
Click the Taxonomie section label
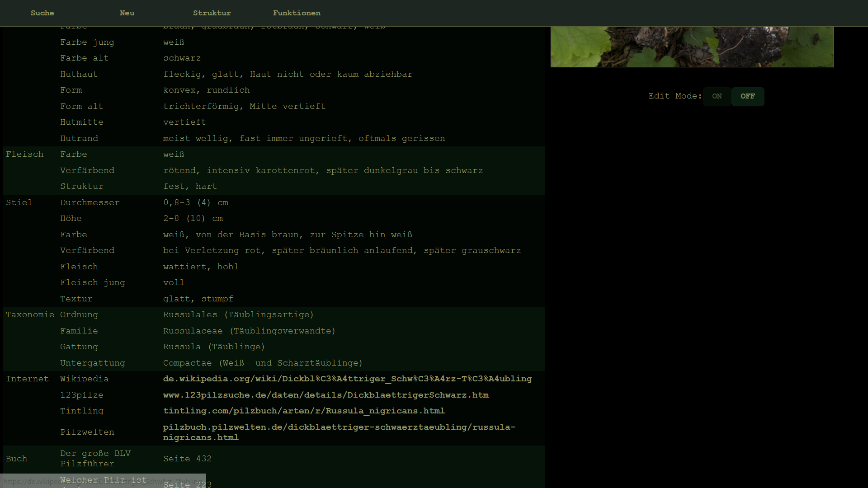(x=30, y=314)
